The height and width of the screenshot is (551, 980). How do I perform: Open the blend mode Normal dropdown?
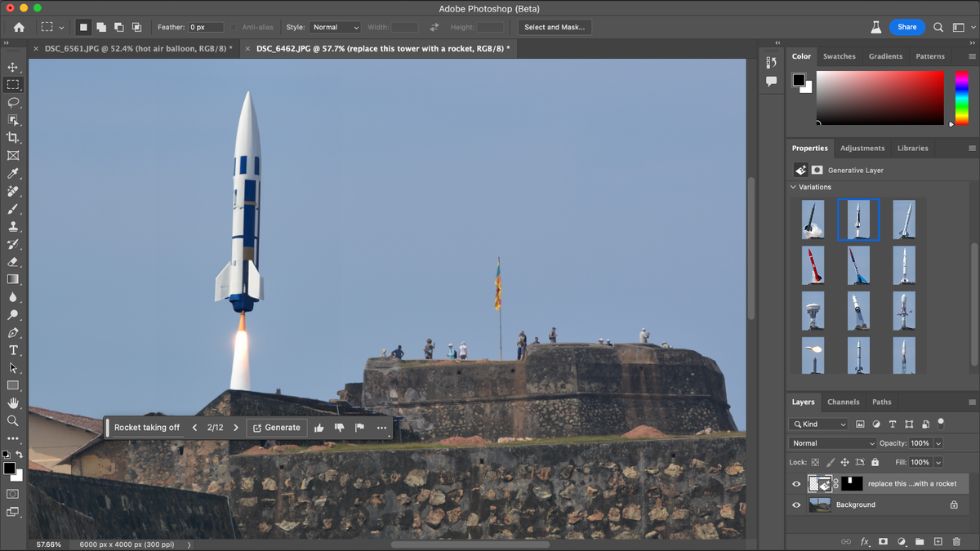click(831, 443)
